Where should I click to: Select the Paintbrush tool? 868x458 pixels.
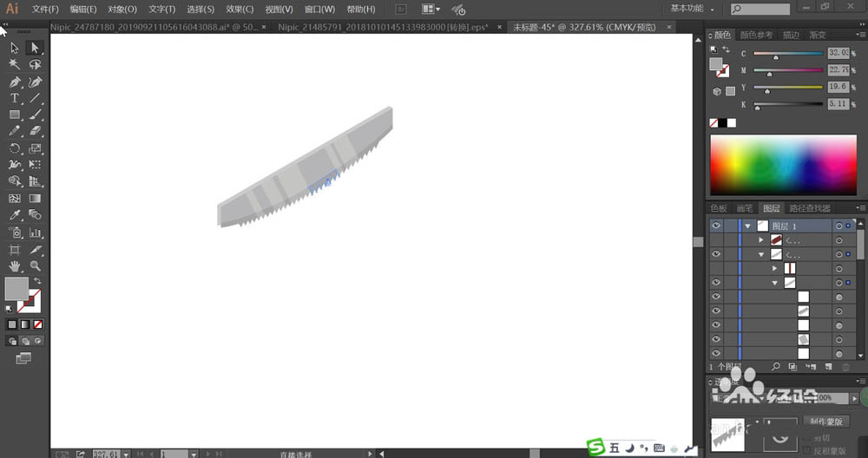35,115
